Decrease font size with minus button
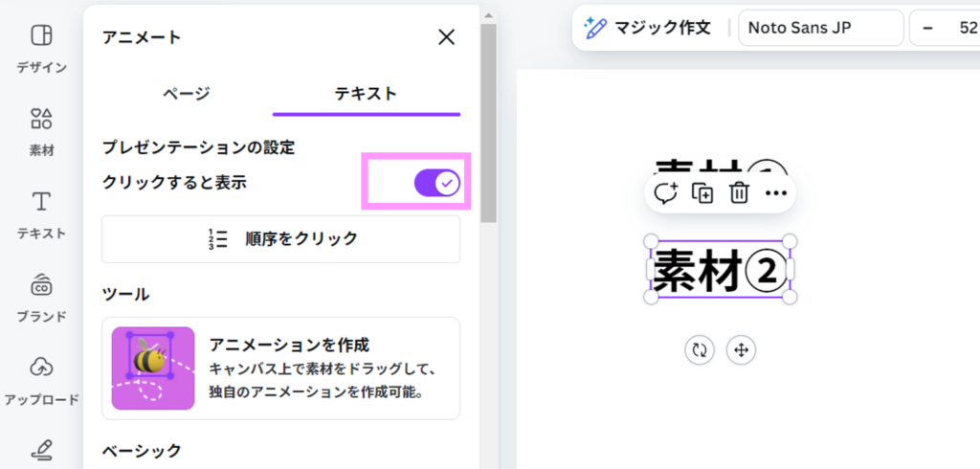This screenshot has height=469, width=980. (927, 28)
